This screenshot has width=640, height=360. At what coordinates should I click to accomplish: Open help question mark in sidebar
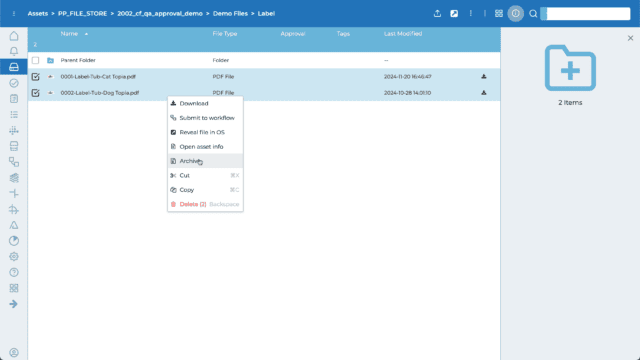coord(14,272)
